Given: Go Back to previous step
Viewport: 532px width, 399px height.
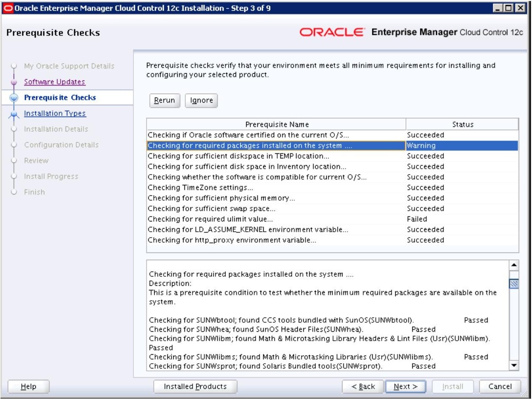Looking at the screenshot, I should pos(363,386).
